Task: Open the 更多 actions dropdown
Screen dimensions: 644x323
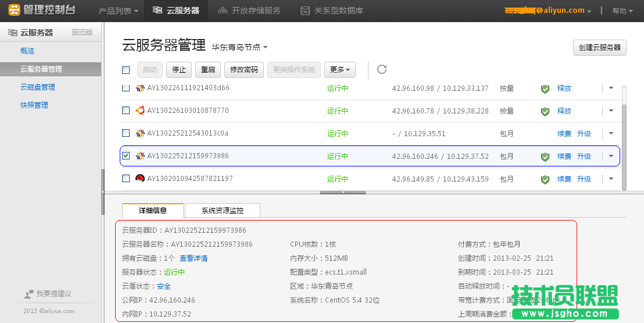Action: click(x=339, y=70)
